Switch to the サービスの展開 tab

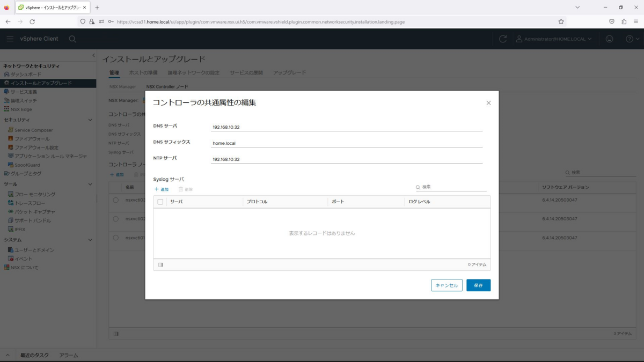tap(246, 72)
